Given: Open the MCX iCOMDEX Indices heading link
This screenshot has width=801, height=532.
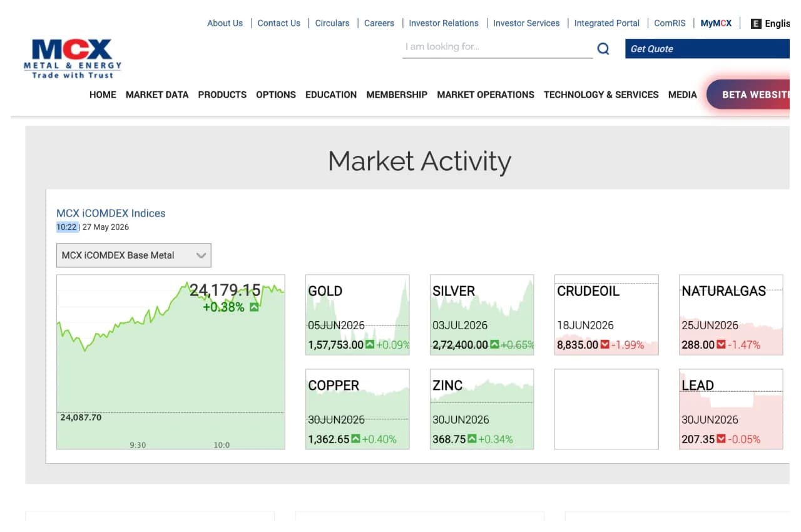Looking at the screenshot, I should (111, 213).
